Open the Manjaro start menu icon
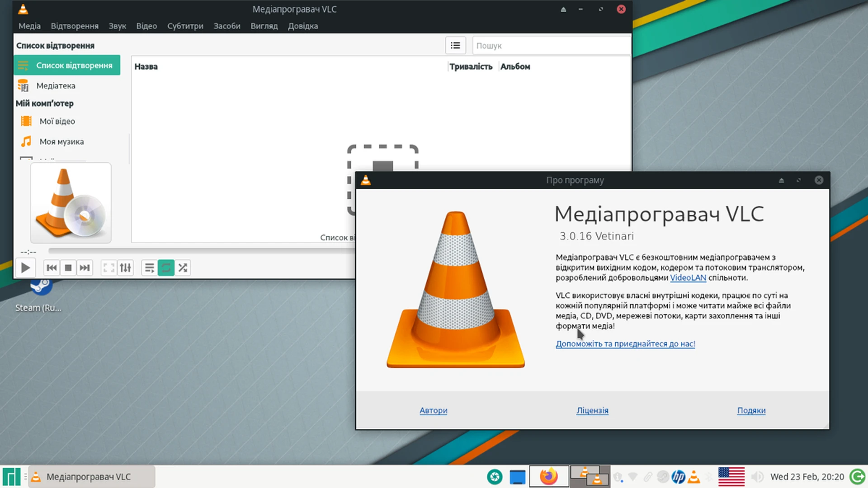This screenshot has height=488, width=868. (x=12, y=477)
